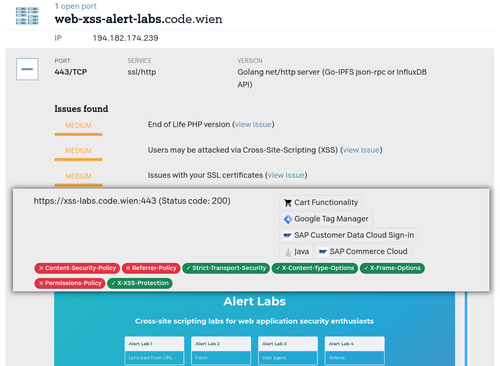Image resolution: width=500 pixels, height=366 pixels.
Task: Click the Java coffee cup icon
Action: 288,252
